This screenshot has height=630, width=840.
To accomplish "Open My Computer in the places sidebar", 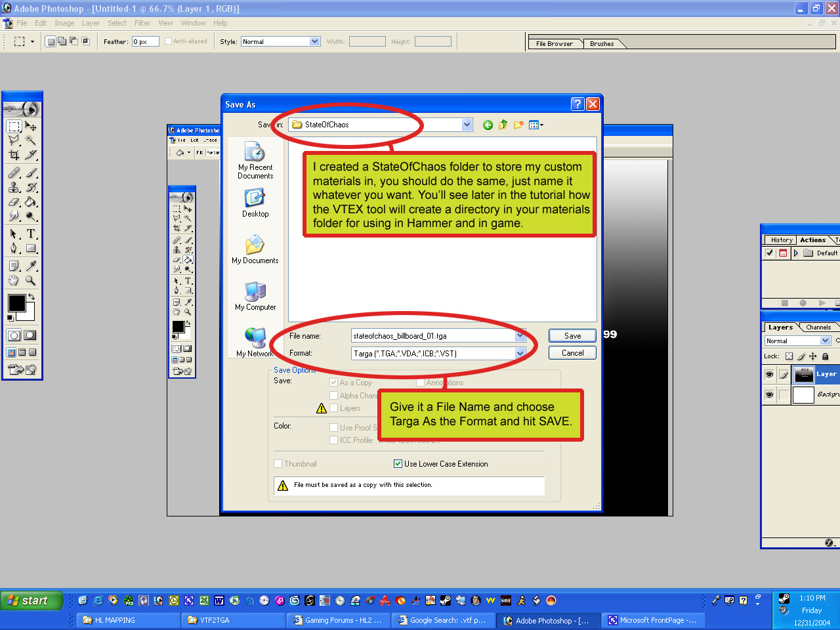I will point(255,296).
